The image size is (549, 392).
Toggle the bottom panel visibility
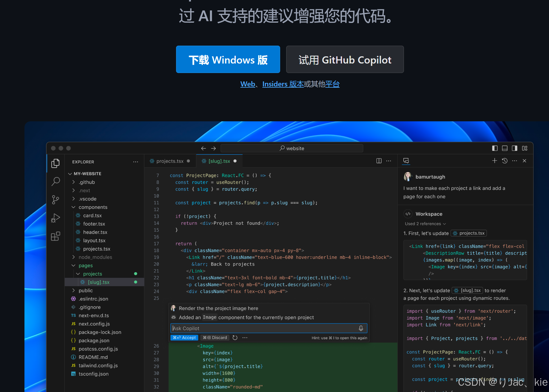(505, 148)
